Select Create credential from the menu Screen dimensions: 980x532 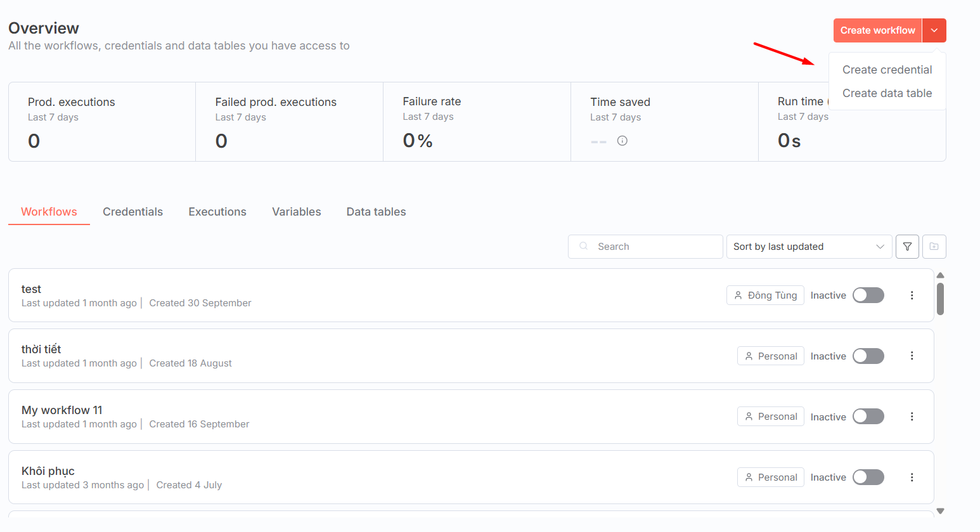pos(887,70)
